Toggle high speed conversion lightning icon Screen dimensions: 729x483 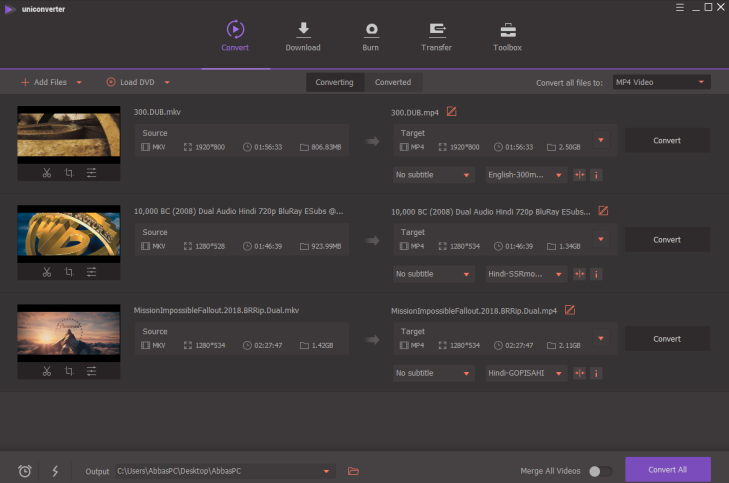point(55,471)
